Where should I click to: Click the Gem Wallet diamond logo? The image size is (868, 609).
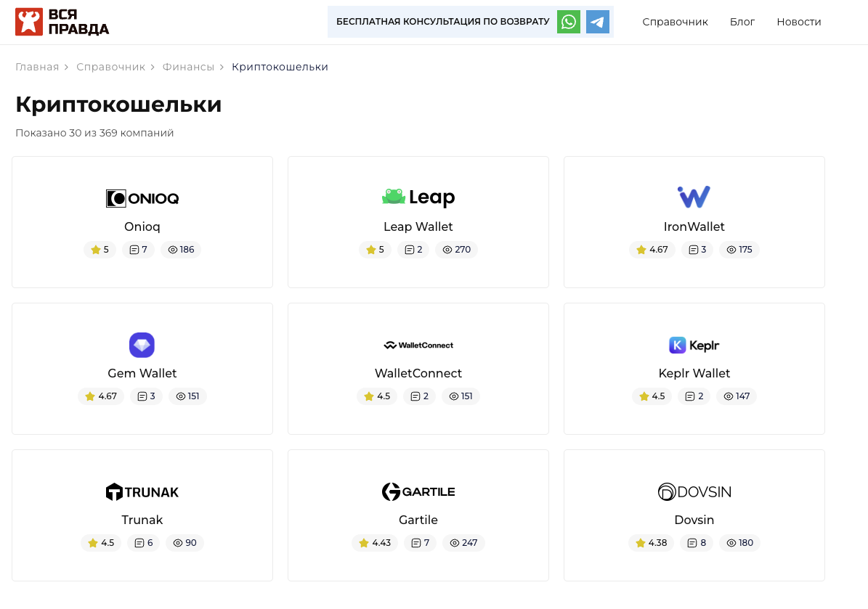tap(142, 346)
